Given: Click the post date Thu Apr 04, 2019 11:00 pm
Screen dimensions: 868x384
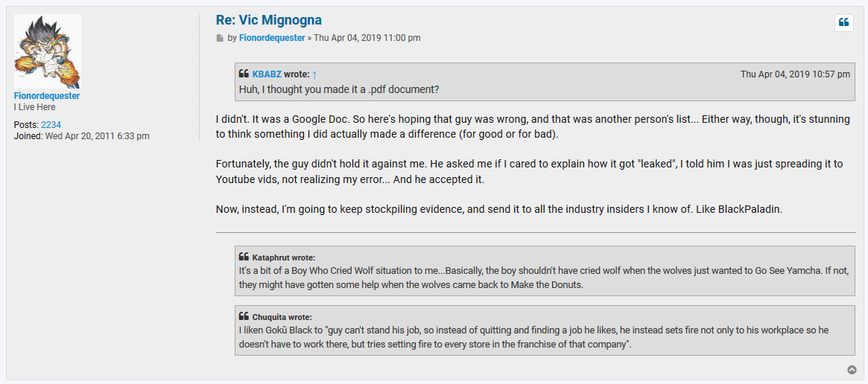Looking at the screenshot, I should click(367, 38).
